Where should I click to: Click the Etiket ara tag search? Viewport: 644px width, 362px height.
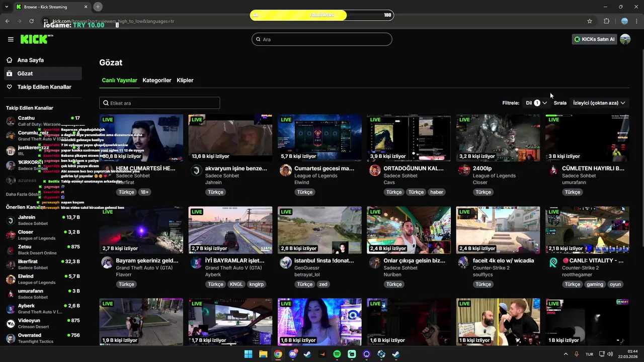pos(159,103)
